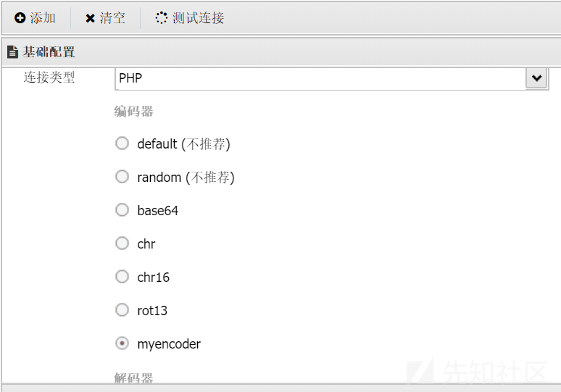The image size is (561, 392).
Task: Click the 解码器 section label
Action: [x=133, y=378]
